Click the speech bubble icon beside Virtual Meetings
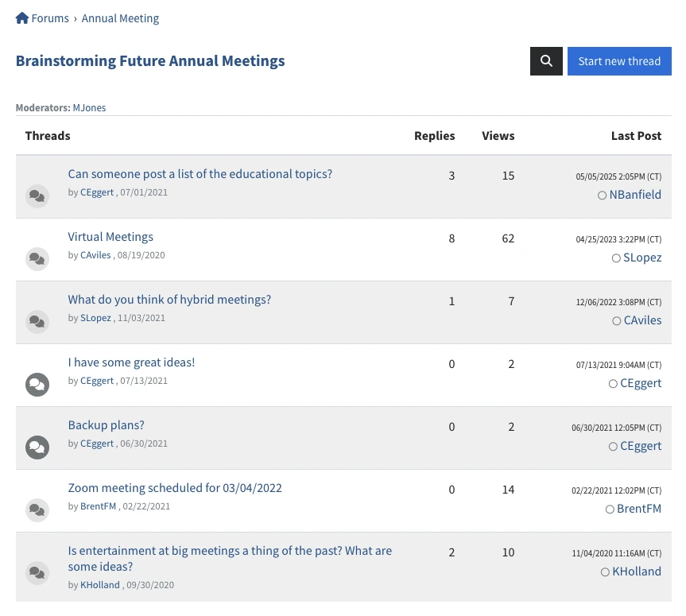This screenshot has width=686, height=616. click(x=37, y=259)
